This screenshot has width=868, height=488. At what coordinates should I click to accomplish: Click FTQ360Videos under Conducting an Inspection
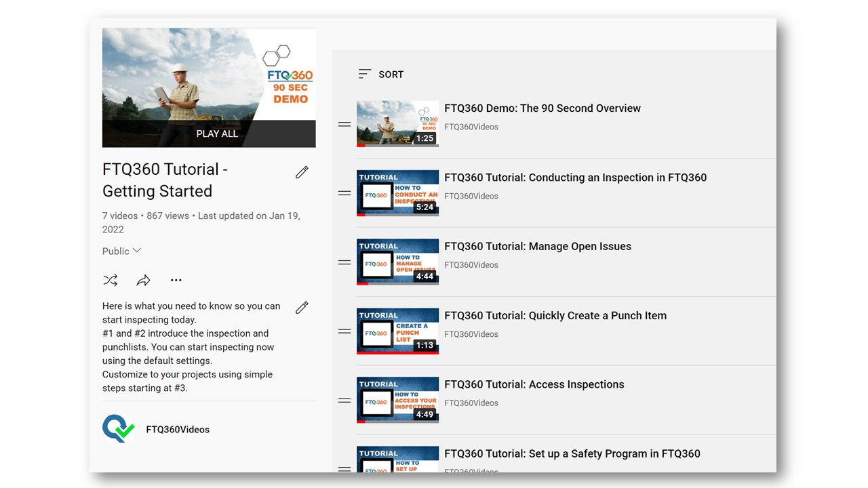(471, 196)
